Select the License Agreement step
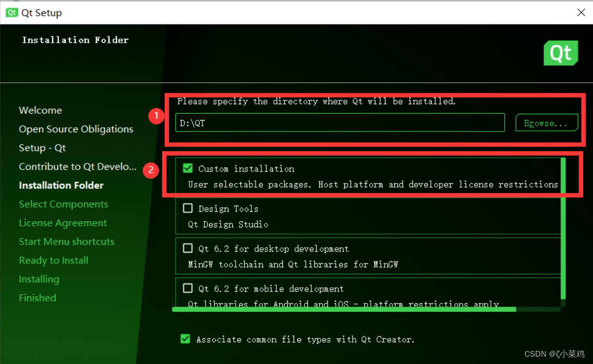Image resolution: width=593 pixels, height=364 pixels. (x=63, y=223)
